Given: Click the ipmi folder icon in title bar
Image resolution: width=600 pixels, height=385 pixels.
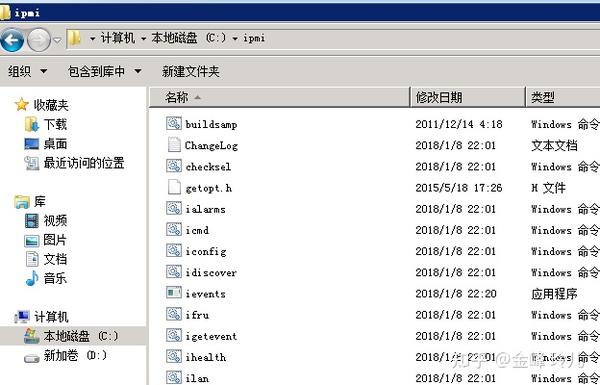Looking at the screenshot, I should tap(5, 12).
